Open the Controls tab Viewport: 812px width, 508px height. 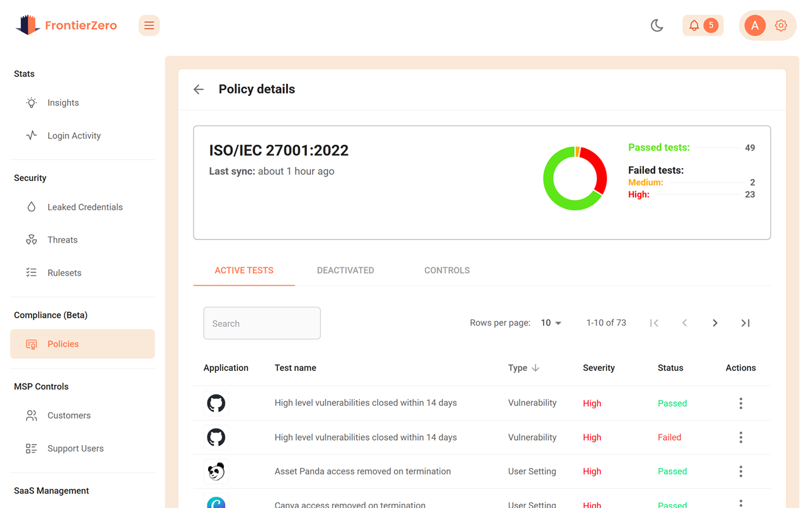447,270
